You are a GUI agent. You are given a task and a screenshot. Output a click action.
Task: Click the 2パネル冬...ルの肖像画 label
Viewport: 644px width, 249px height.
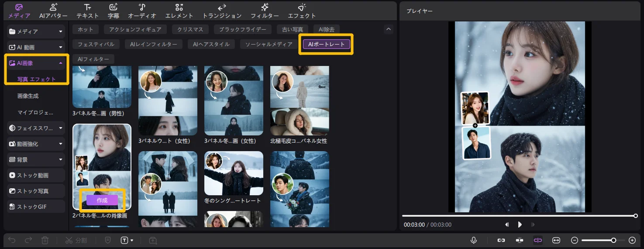(100, 215)
